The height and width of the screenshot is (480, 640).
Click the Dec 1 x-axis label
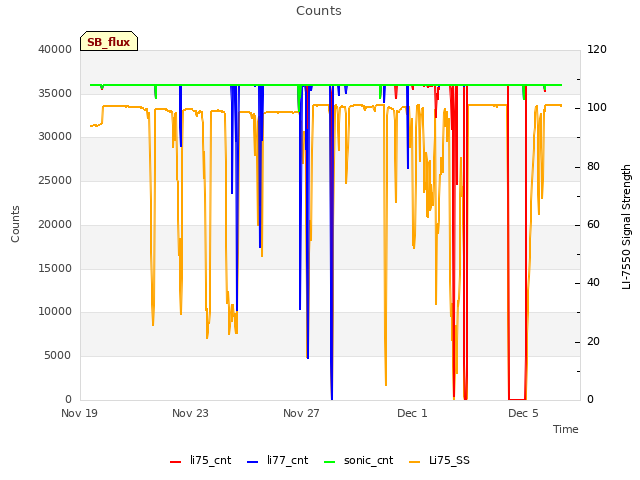coord(412,413)
